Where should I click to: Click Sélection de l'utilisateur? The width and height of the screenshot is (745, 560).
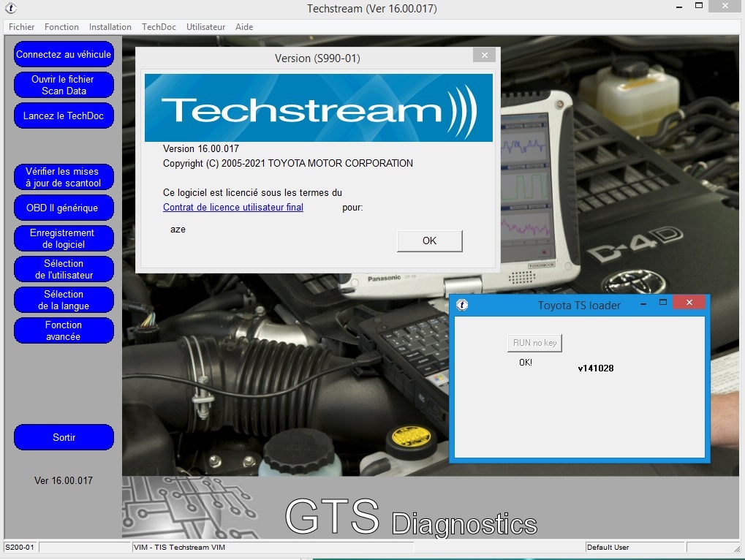[64, 268]
